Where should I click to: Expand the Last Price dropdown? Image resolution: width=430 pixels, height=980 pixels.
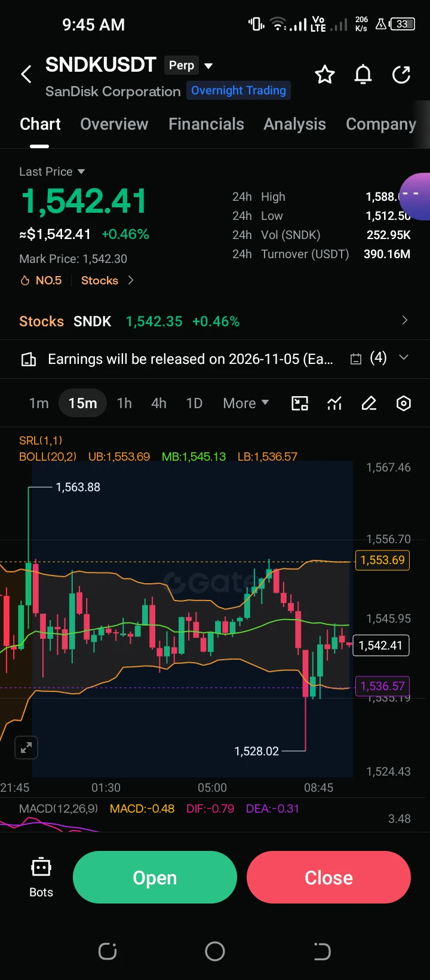click(52, 171)
